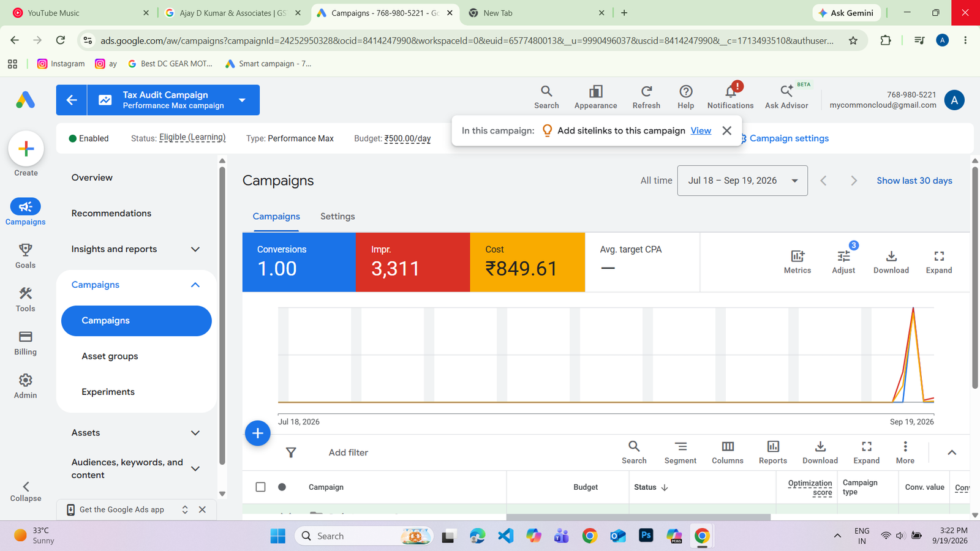Launch Ask Advisor beta
This screenshot has height=551, width=980.
coord(786,97)
